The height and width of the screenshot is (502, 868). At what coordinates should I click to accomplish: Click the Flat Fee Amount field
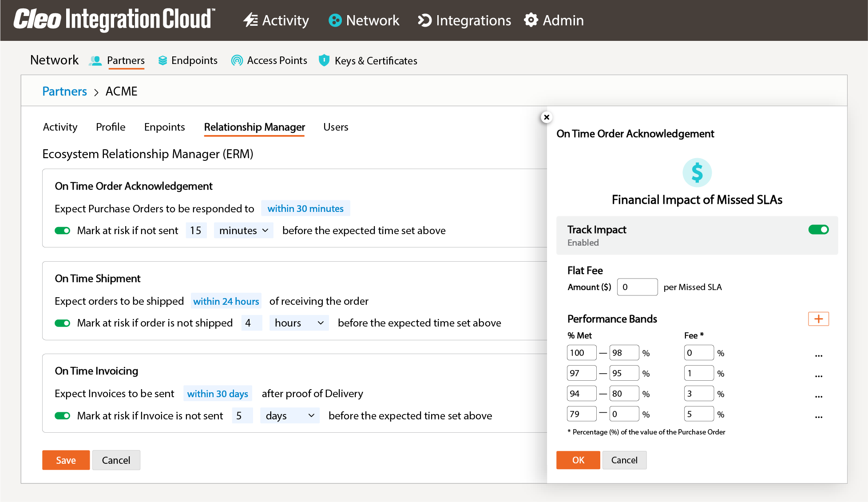(637, 287)
